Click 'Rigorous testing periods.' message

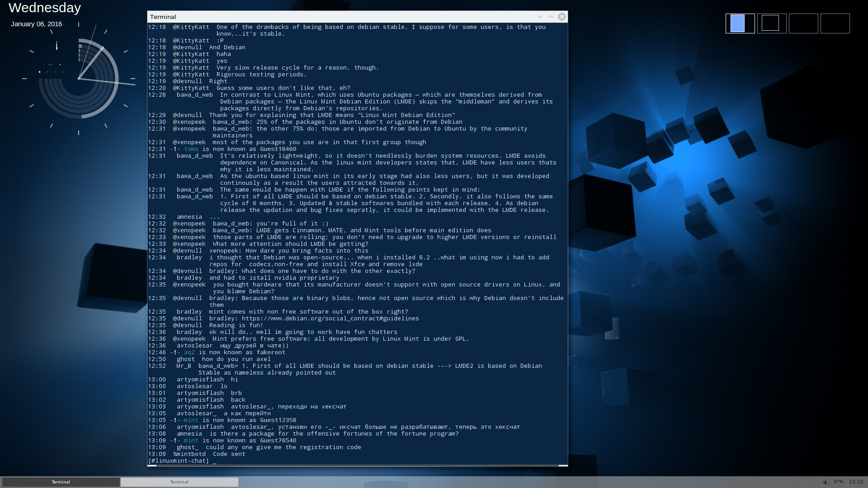(261, 75)
